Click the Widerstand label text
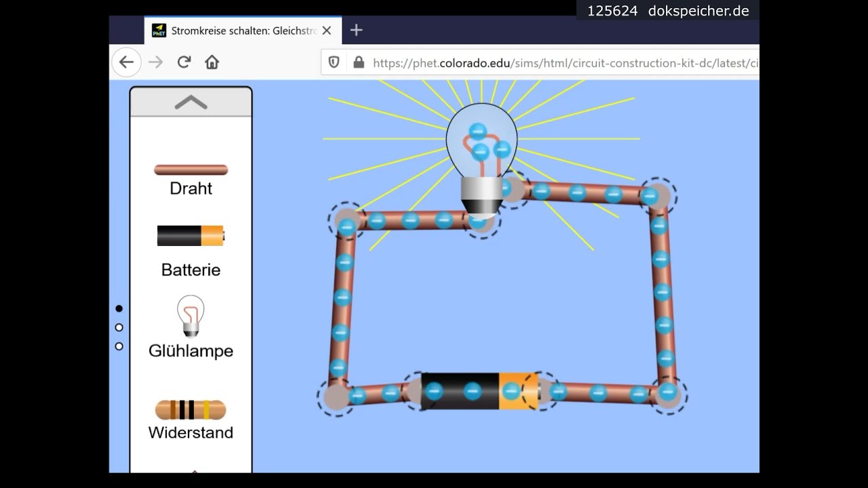Image resolution: width=868 pixels, height=488 pixels. [191, 432]
